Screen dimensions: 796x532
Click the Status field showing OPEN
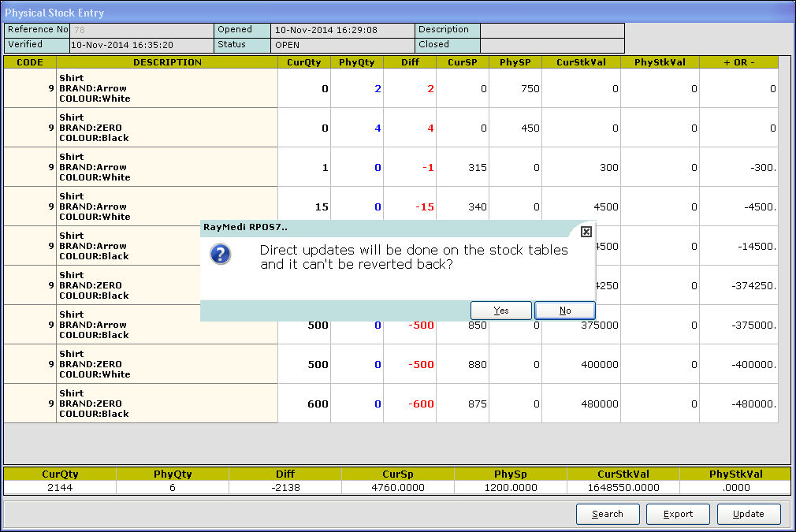[342, 45]
